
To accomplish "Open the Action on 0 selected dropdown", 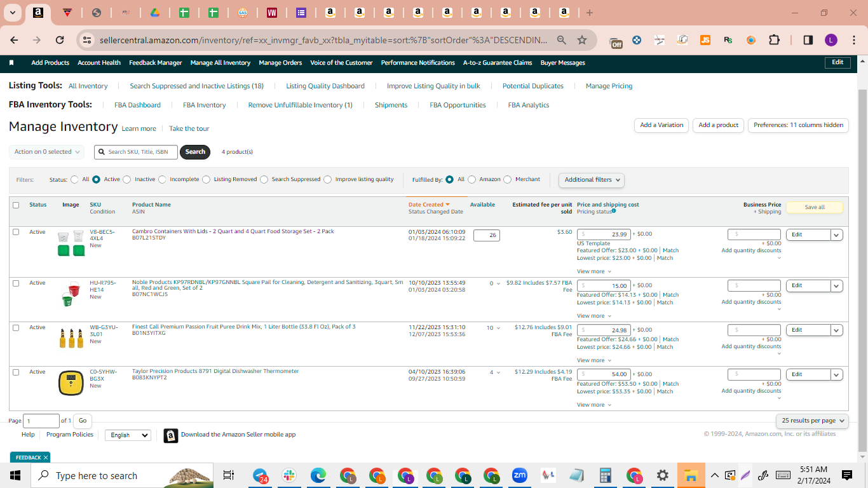I will click(46, 152).
